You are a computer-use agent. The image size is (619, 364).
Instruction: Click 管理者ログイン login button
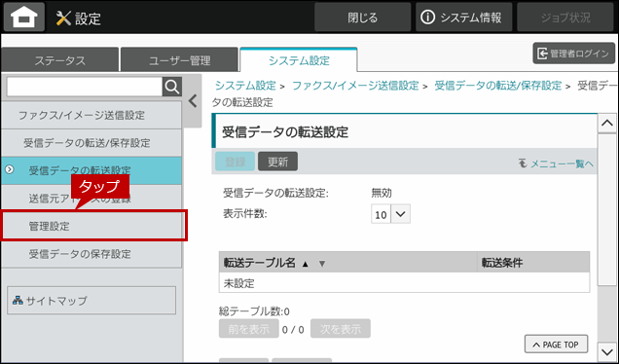[574, 54]
